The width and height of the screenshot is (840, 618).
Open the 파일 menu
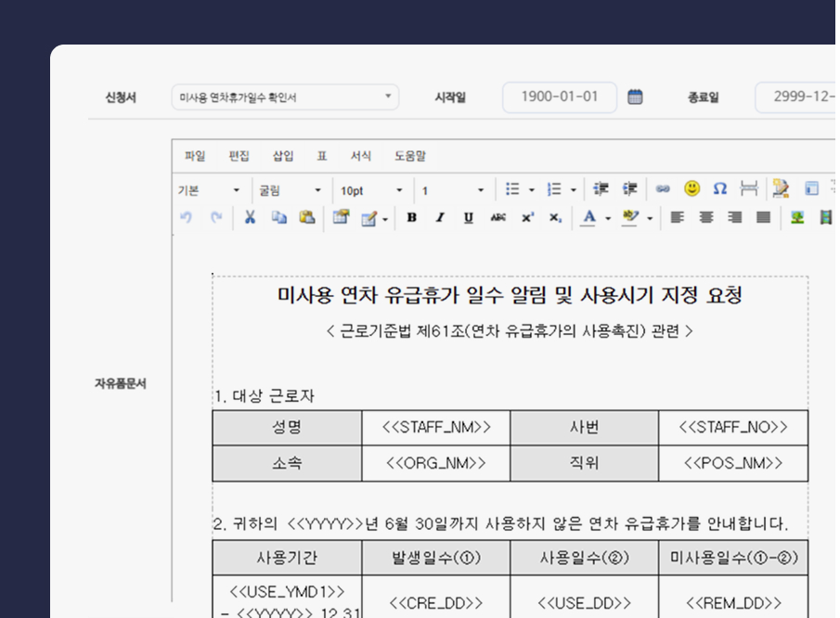click(195, 156)
